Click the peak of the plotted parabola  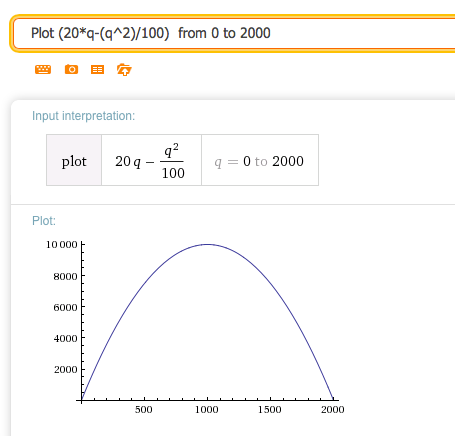tap(207, 245)
